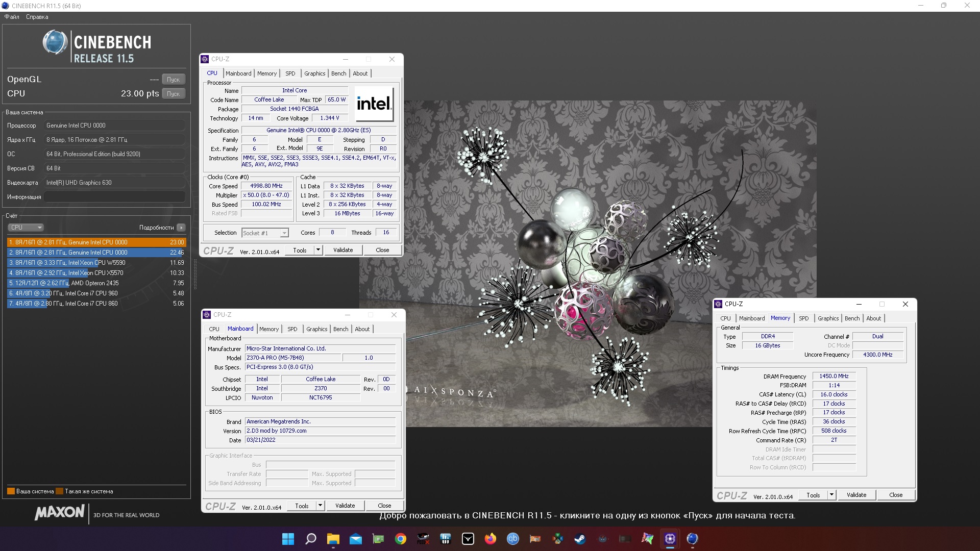Image resolution: width=980 pixels, height=551 pixels.
Task: Open CPU dropdown in Счёт panel
Action: pyautogui.click(x=26, y=228)
